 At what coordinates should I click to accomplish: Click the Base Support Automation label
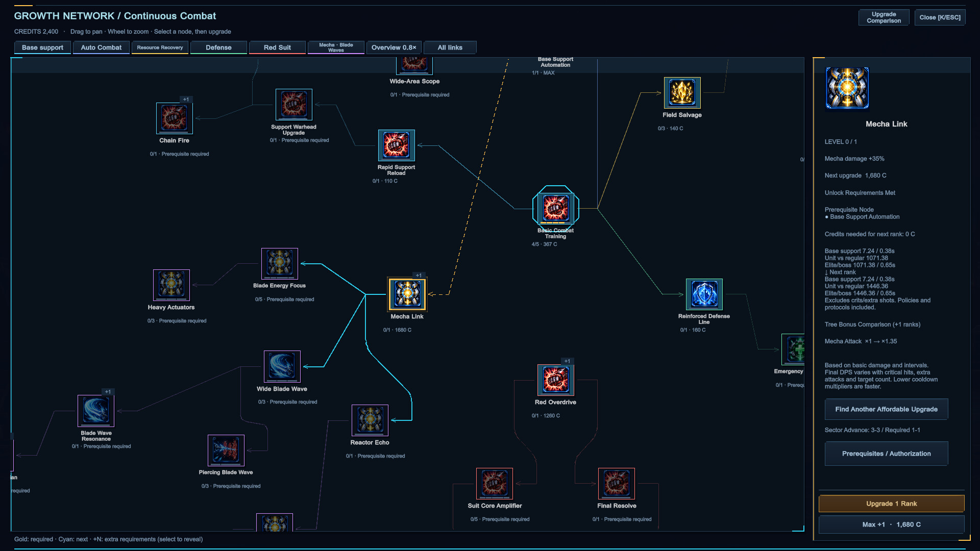(x=555, y=62)
